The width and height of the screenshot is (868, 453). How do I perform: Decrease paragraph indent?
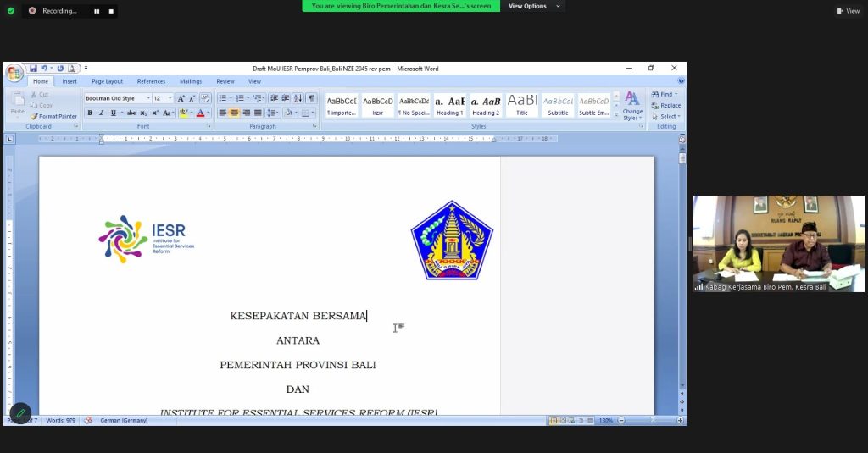click(x=274, y=98)
